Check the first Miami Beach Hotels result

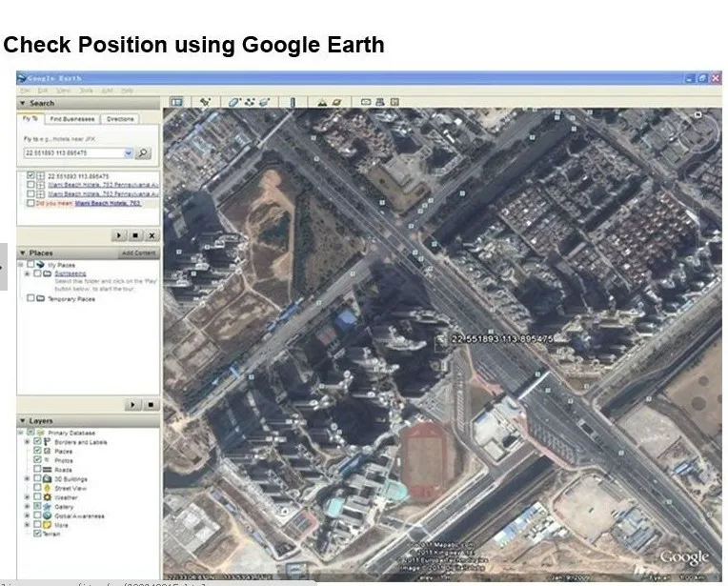(30, 184)
